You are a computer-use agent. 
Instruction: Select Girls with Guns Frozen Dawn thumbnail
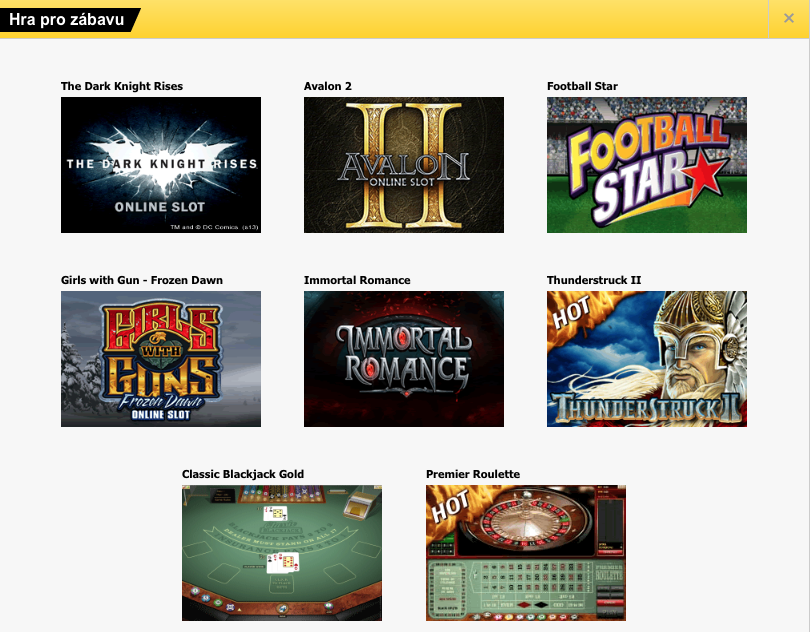tap(161, 359)
